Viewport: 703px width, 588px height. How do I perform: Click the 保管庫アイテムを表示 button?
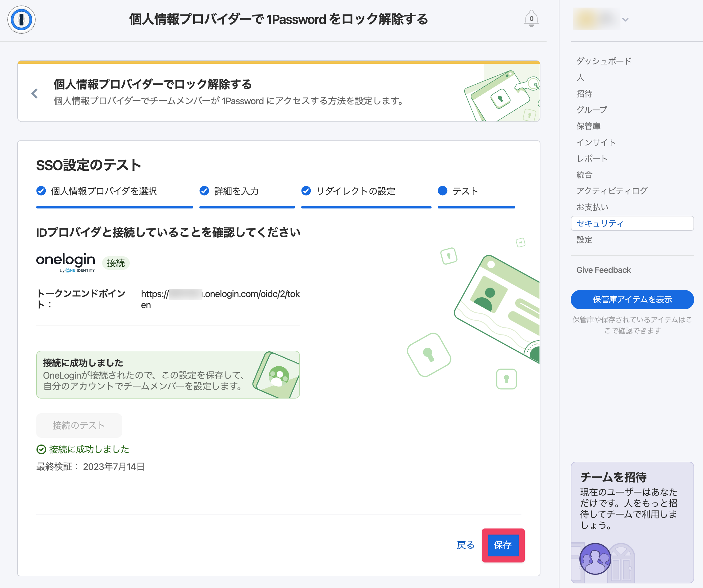pos(632,300)
